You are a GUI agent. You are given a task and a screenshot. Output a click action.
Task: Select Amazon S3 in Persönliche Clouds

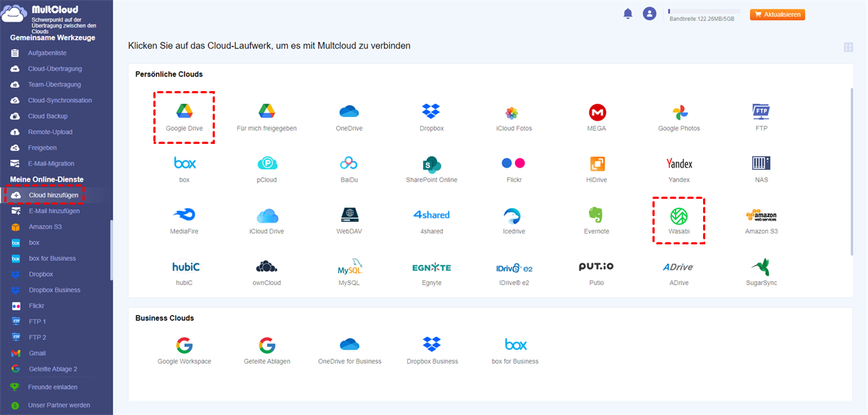tap(761, 215)
